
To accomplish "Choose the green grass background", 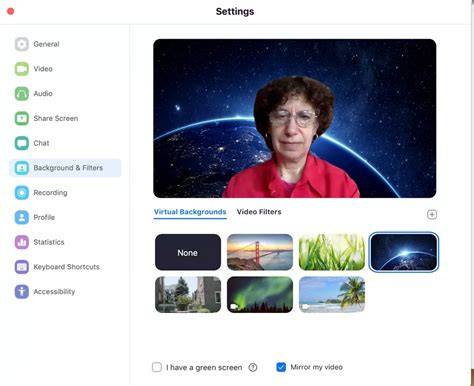I will [x=332, y=252].
